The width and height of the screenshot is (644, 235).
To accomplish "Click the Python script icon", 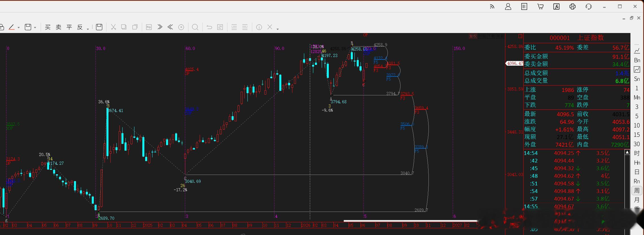I will click(573, 6).
